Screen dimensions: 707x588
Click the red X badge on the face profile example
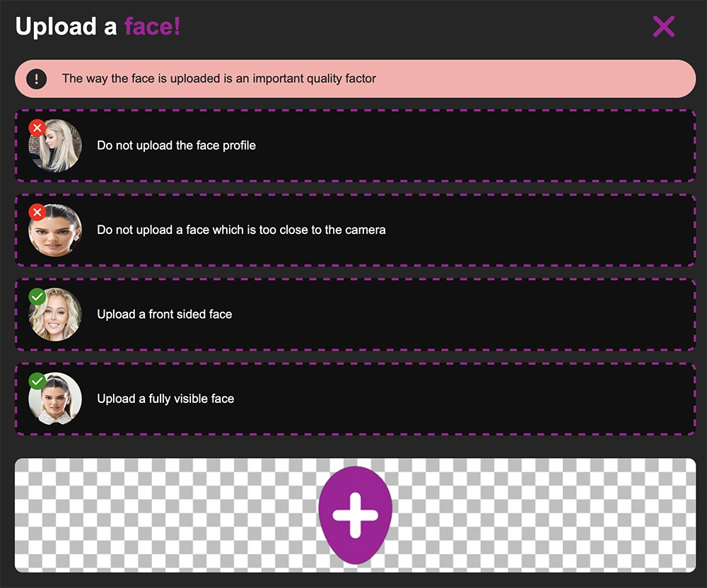(37, 127)
